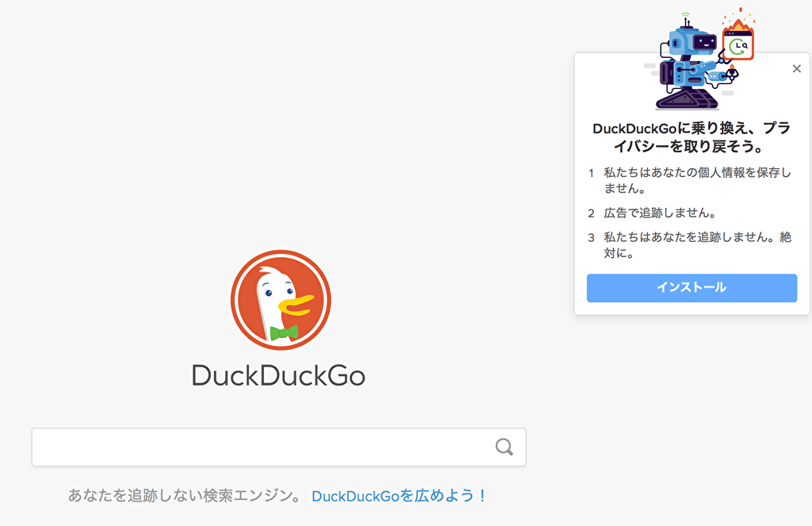Click the DuckDuckGo wordmark text
The height and width of the screenshot is (526, 812).
278,375
